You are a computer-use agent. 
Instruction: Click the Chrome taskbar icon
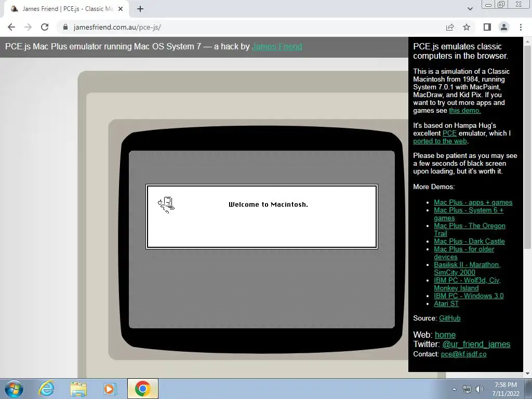[142, 389]
